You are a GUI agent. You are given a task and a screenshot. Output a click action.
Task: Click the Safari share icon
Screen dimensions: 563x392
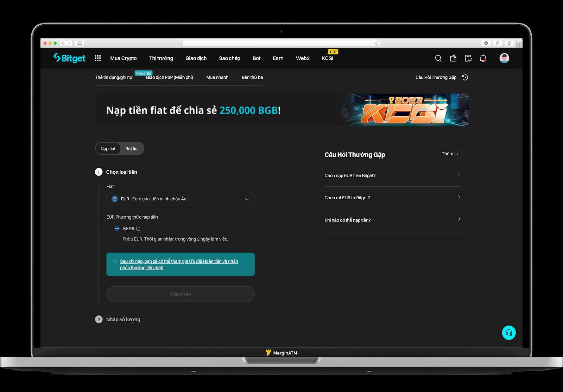[498, 43]
